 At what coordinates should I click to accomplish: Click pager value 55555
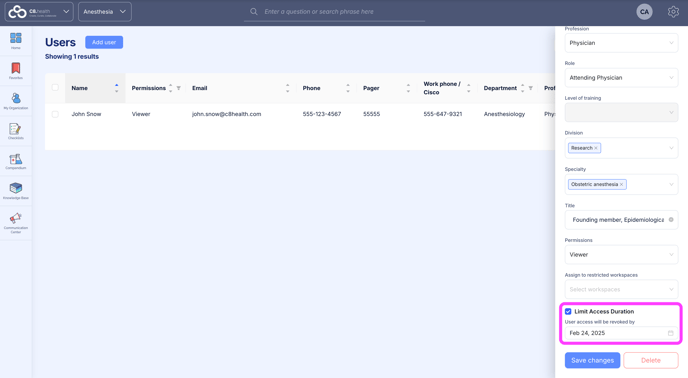pos(371,114)
